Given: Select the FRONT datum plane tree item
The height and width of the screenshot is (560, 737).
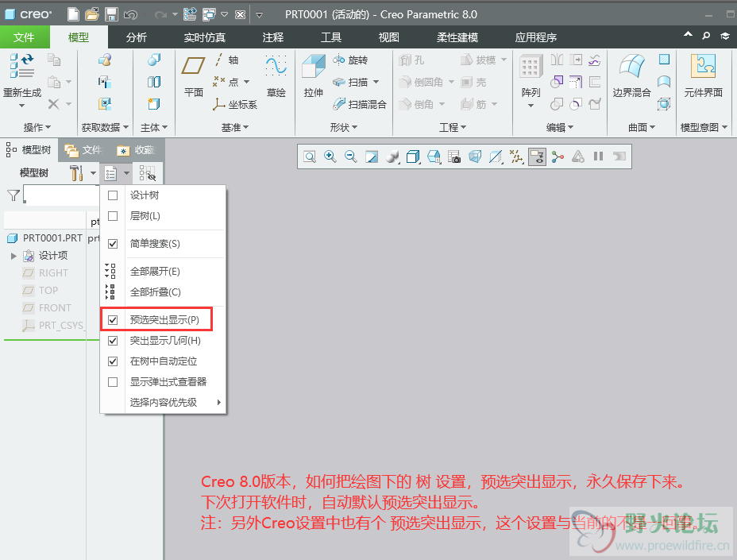Looking at the screenshot, I should click(x=47, y=308).
